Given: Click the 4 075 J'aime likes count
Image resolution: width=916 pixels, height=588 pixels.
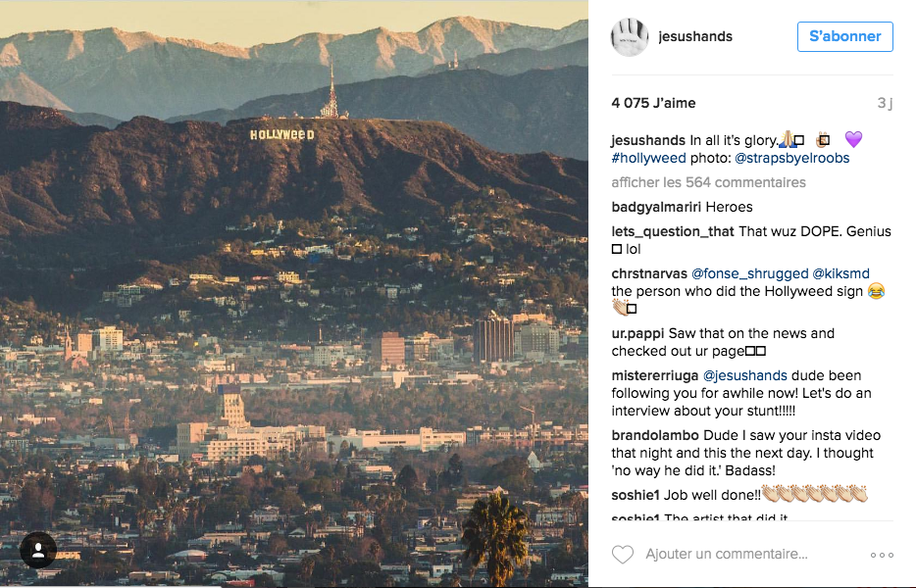Looking at the screenshot, I should 653,103.
